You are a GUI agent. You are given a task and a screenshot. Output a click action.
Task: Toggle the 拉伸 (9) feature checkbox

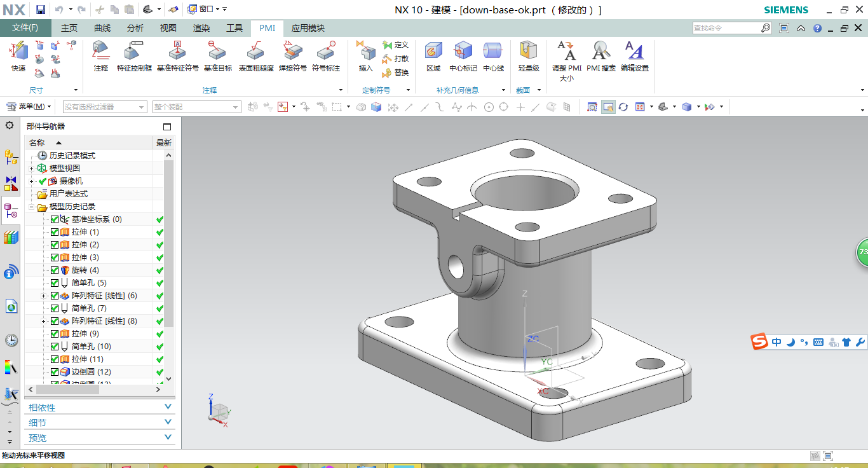pos(55,334)
